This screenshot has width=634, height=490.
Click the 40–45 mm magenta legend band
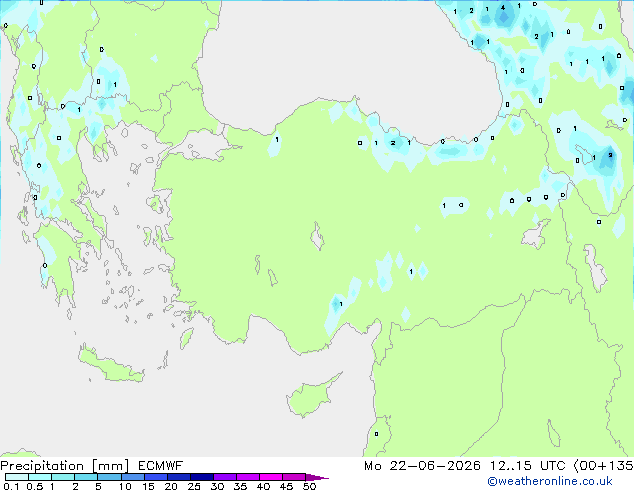pos(271,477)
